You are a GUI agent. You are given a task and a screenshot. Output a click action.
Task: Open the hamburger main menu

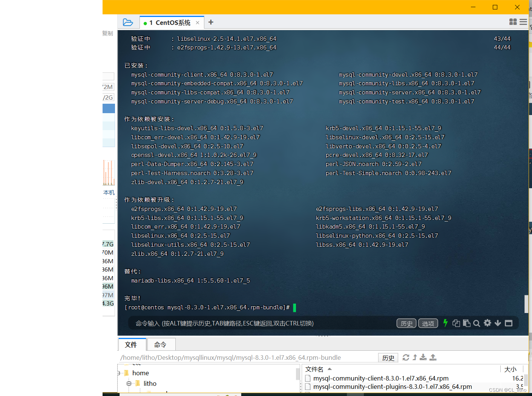[523, 22]
